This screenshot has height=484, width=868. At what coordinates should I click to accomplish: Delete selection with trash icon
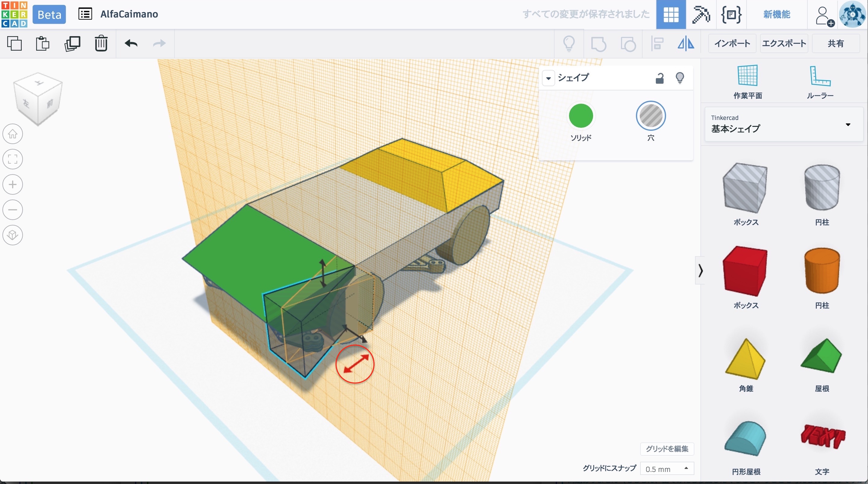[x=101, y=43]
